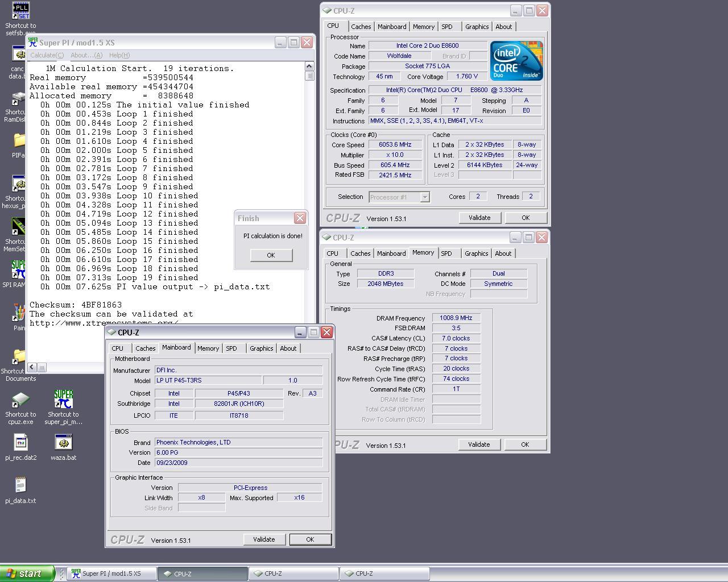
Task: Open the Memory tab in Mainboard CPU-Z window
Action: pos(208,348)
